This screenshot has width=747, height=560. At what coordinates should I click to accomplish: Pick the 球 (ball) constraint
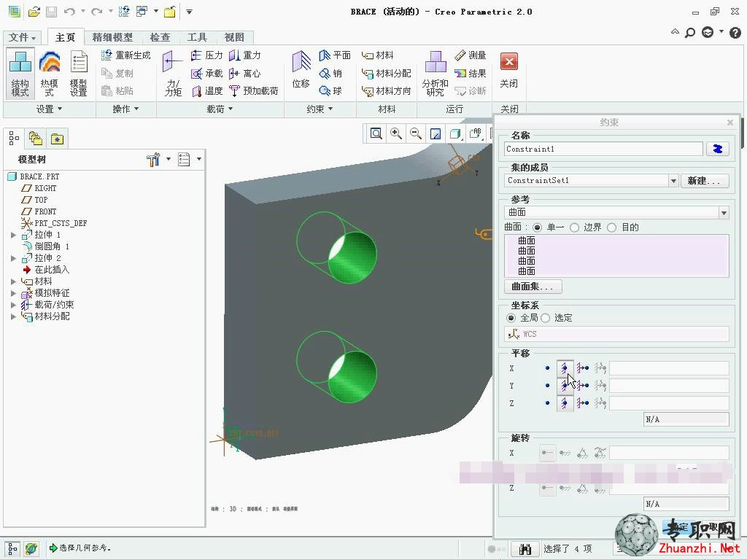[330, 91]
